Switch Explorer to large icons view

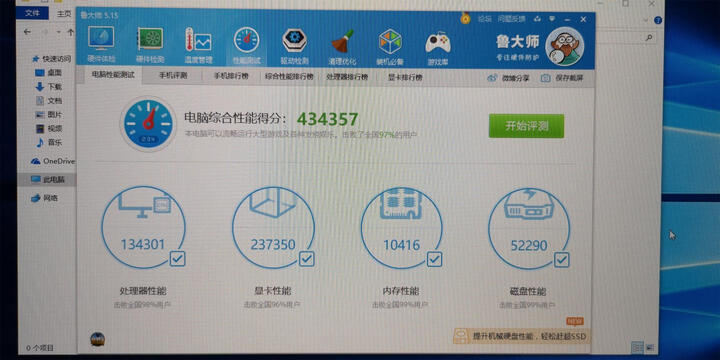(x=650, y=348)
